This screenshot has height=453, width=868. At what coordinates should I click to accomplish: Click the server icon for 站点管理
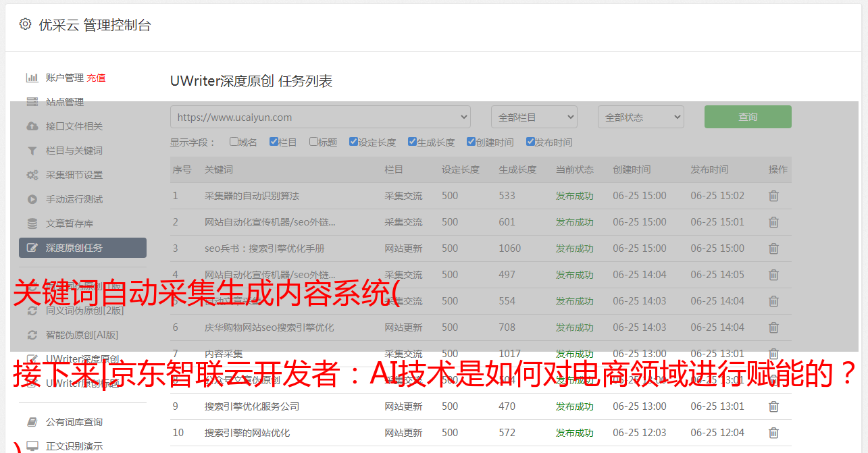coord(32,102)
